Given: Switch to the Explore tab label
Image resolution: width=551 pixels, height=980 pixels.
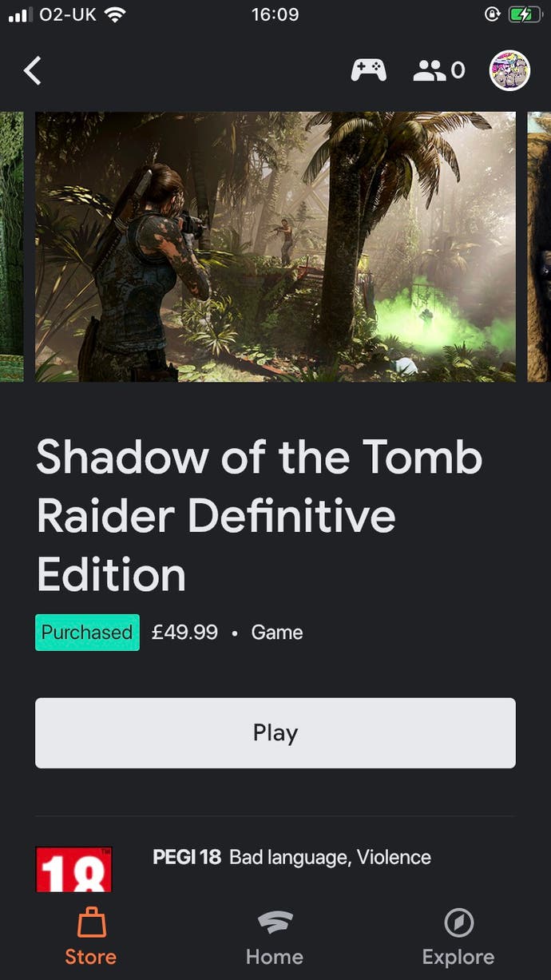Looking at the screenshot, I should click(458, 957).
